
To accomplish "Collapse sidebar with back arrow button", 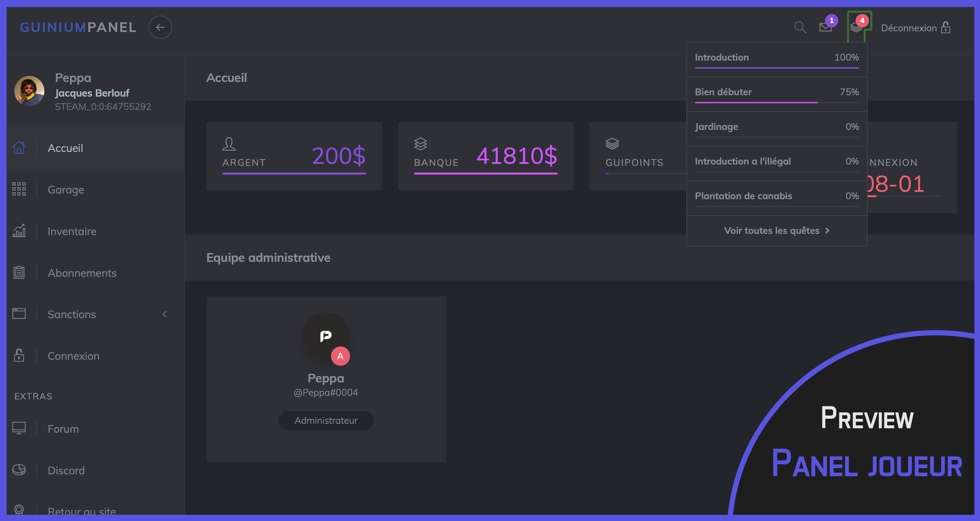I will [x=160, y=27].
